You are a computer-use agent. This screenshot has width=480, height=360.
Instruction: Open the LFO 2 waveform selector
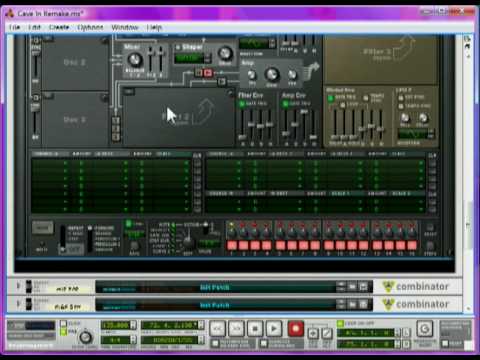431,134
